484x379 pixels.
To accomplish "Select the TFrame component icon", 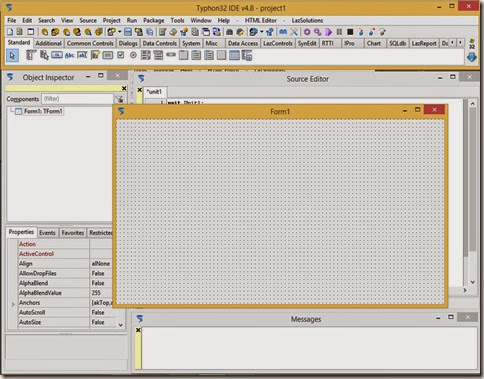I will click(234, 55).
